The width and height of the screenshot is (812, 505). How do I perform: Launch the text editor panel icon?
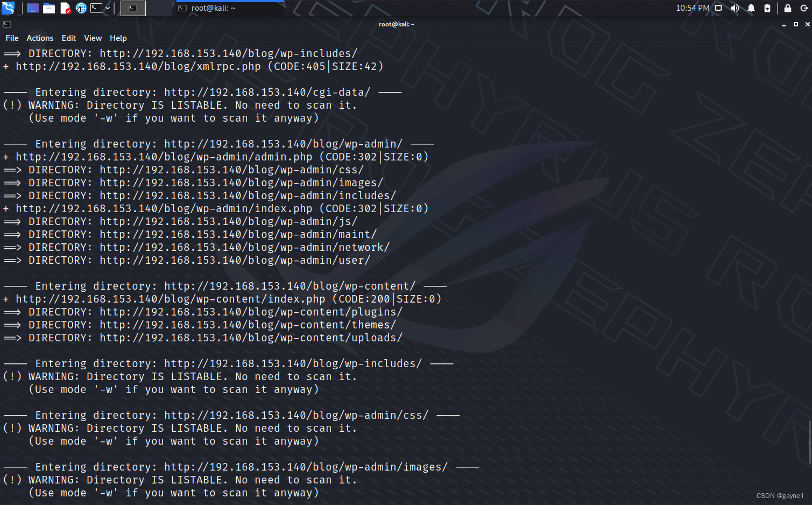(x=65, y=8)
